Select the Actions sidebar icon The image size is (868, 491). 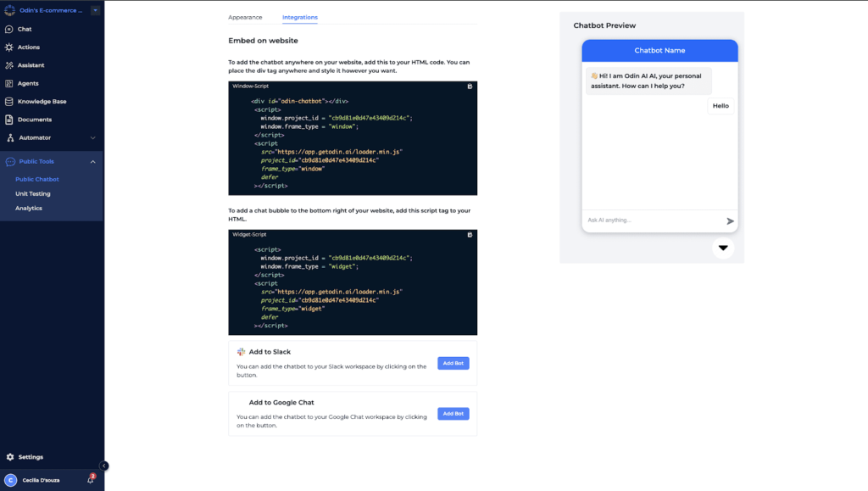tap(27, 47)
